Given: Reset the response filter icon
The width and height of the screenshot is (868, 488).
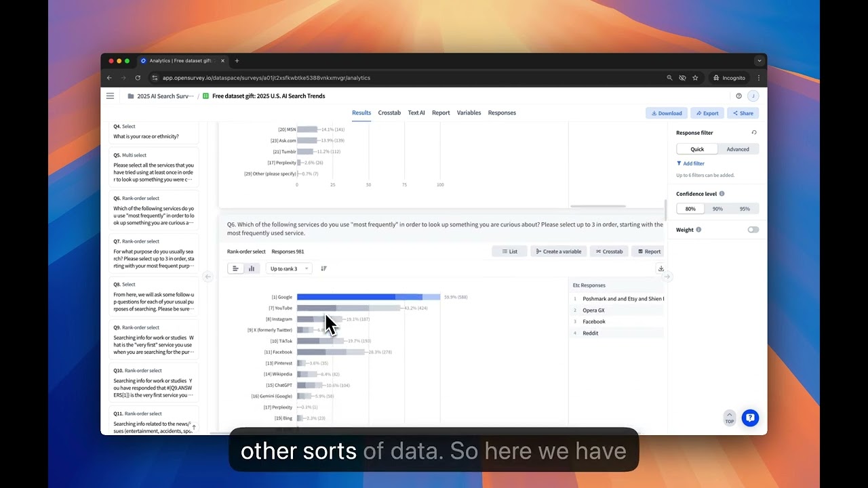Looking at the screenshot, I should pos(754,133).
